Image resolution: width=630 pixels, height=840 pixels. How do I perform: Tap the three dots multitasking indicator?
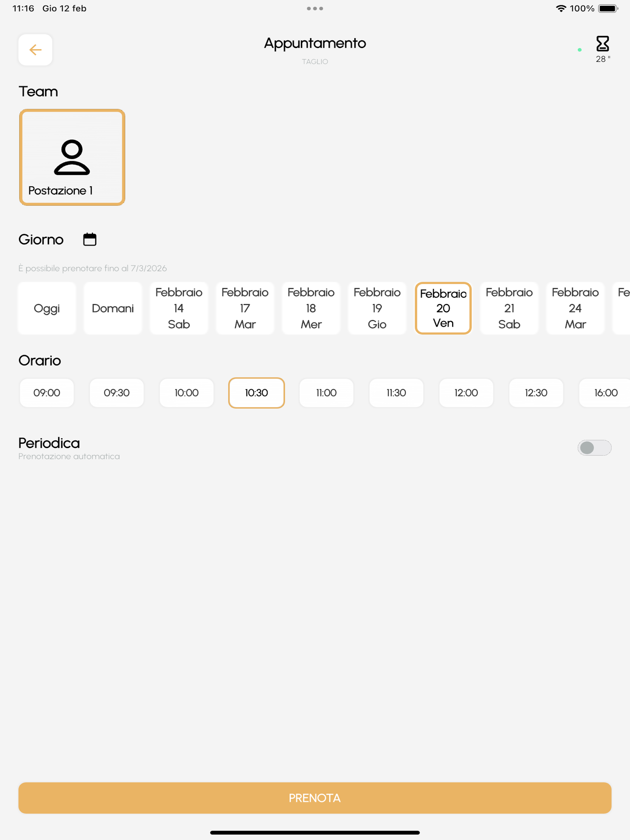(x=315, y=8)
